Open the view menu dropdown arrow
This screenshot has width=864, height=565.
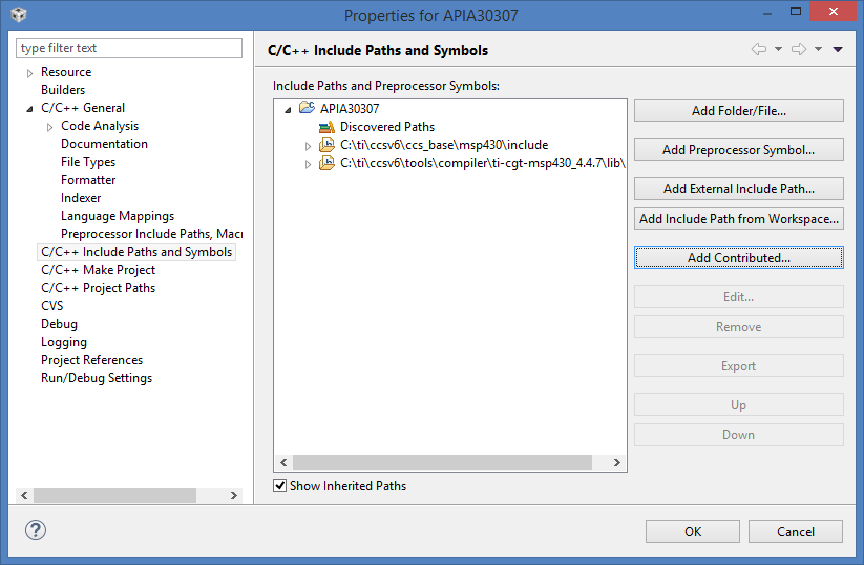[x=838, y=49]
